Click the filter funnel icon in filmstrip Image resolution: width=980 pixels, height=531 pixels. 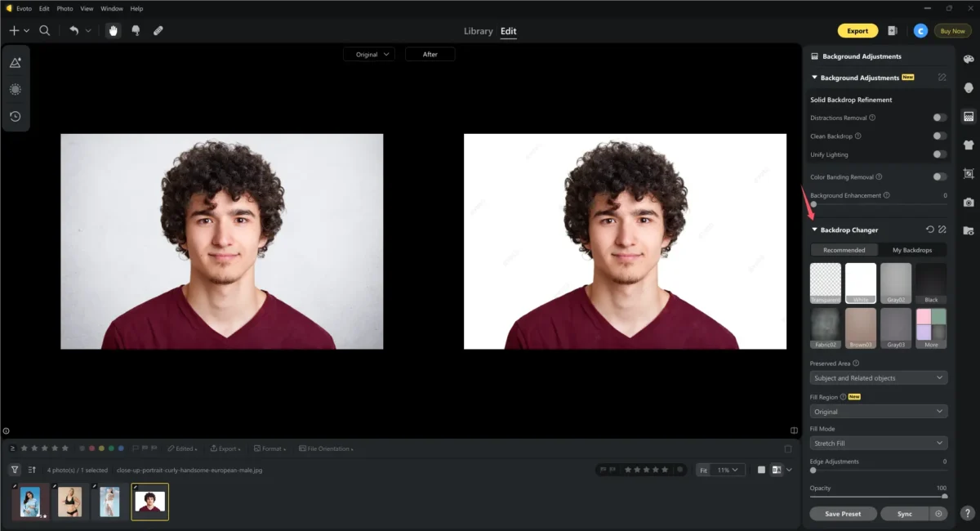[15, 470]
